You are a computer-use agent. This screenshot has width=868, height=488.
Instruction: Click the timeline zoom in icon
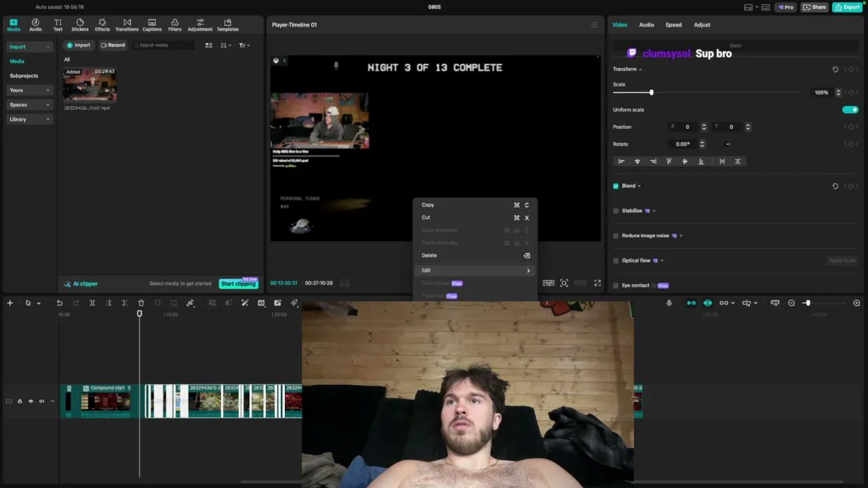click(x=856, y=303)
